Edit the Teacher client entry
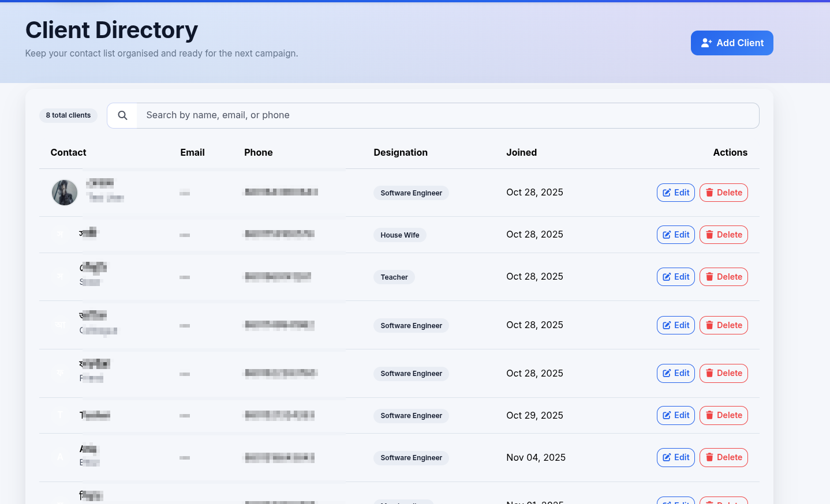The image size is (830, 504). tap(675, 277)
